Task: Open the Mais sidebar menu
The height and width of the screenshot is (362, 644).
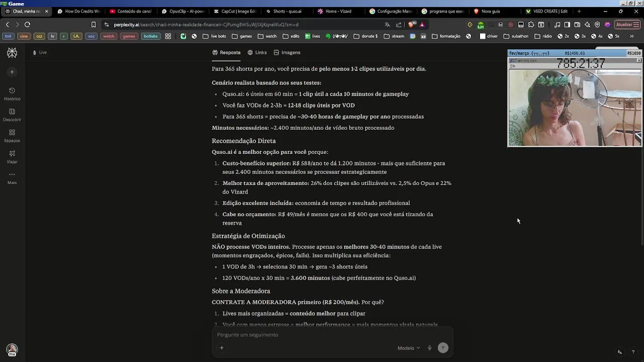Action: pos(12,177)
